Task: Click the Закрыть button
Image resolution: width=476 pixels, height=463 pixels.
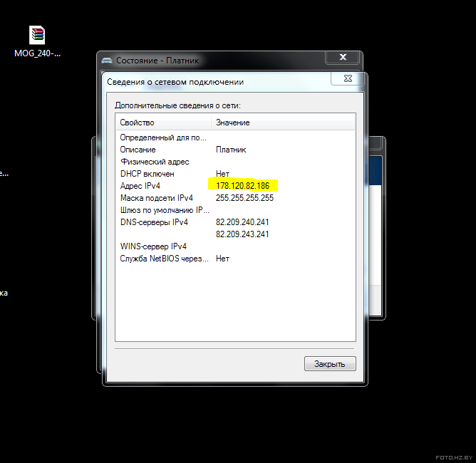Action: point(330,363)
